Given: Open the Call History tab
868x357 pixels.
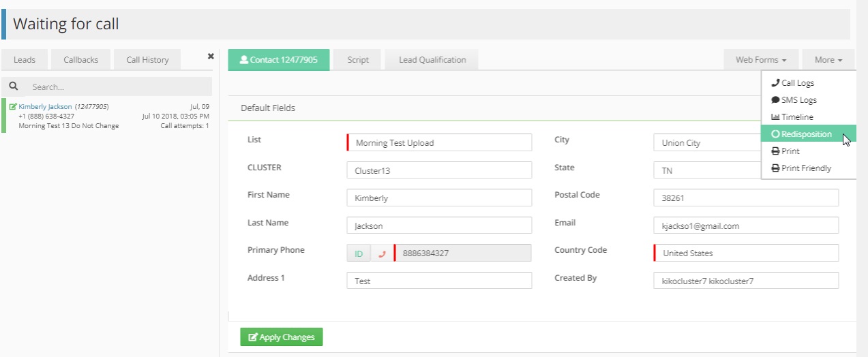Looking at the screenshot, I should 147,60.
